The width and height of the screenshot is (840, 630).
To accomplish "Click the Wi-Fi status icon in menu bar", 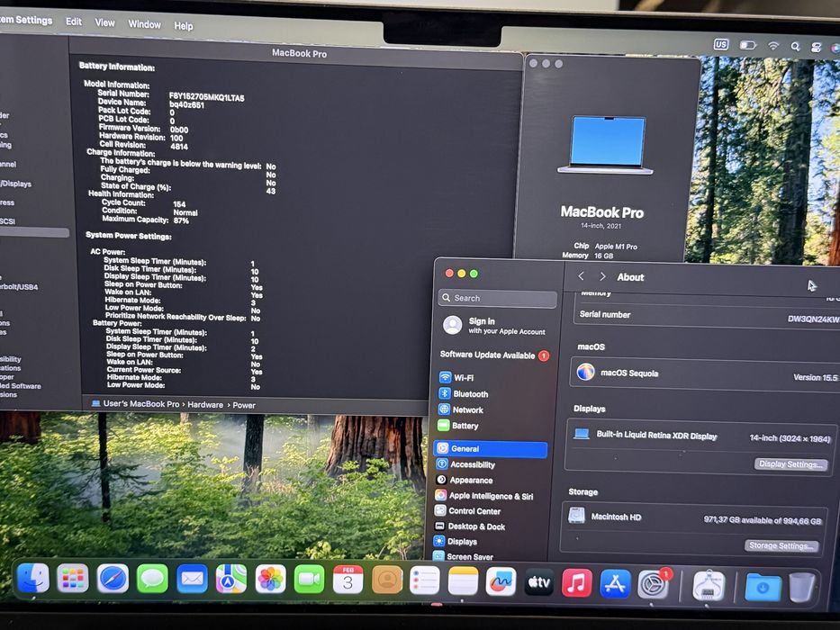I will pyautogui.click(x=772, y=46).
